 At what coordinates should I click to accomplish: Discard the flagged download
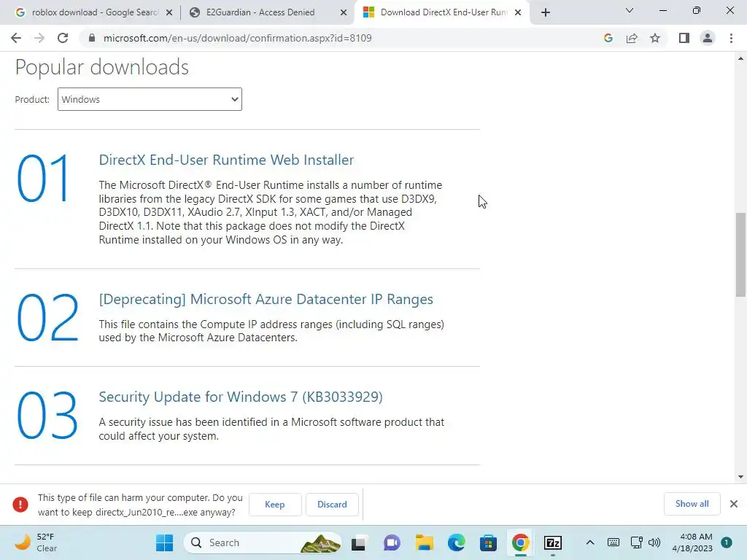tap(332, 505)
